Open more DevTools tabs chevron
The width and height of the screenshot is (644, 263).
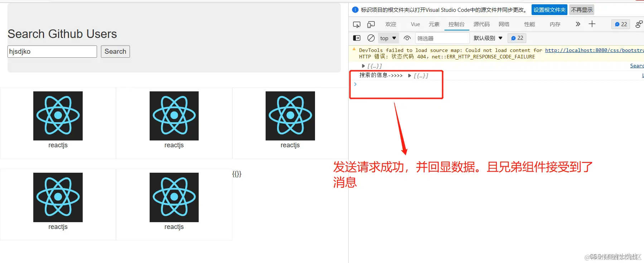(578, 24)
